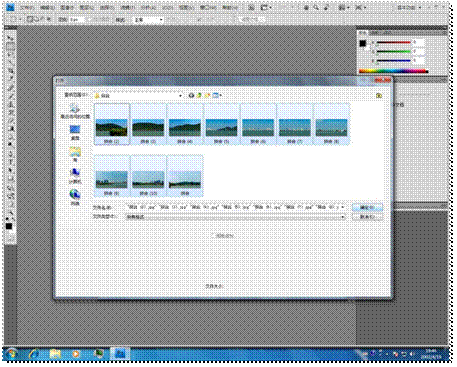Select Computer in the places sidebar
Screen dimensions: 457x367
coord(75,176)
